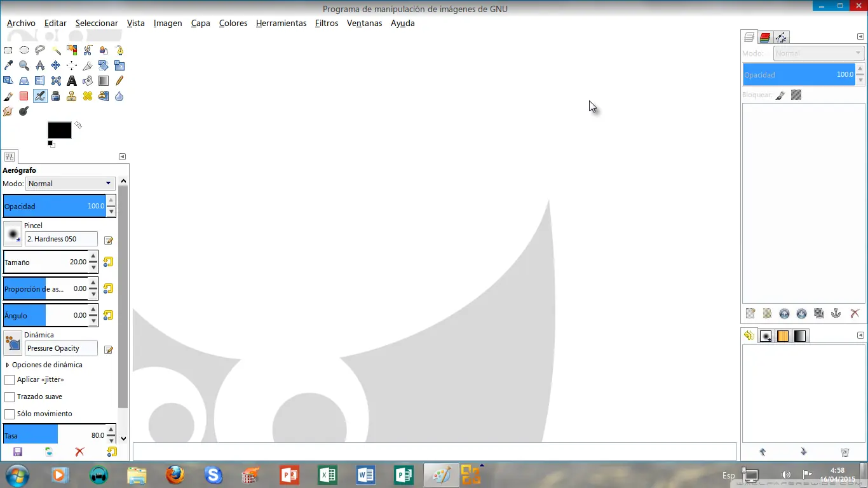Open the Archivo menu
868x488 pixels.
[x=21, y=23]
